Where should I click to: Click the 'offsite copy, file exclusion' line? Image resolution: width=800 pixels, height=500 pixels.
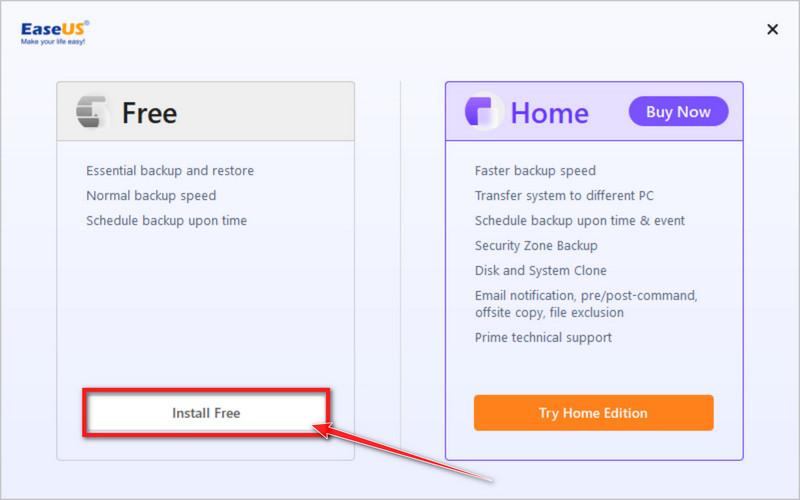click(549, 313)
